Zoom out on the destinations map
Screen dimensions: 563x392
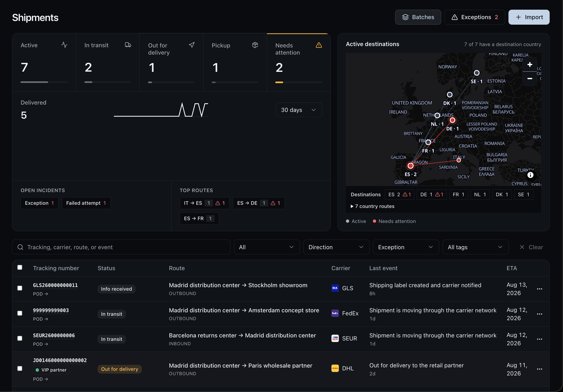[x=529, y=79]
